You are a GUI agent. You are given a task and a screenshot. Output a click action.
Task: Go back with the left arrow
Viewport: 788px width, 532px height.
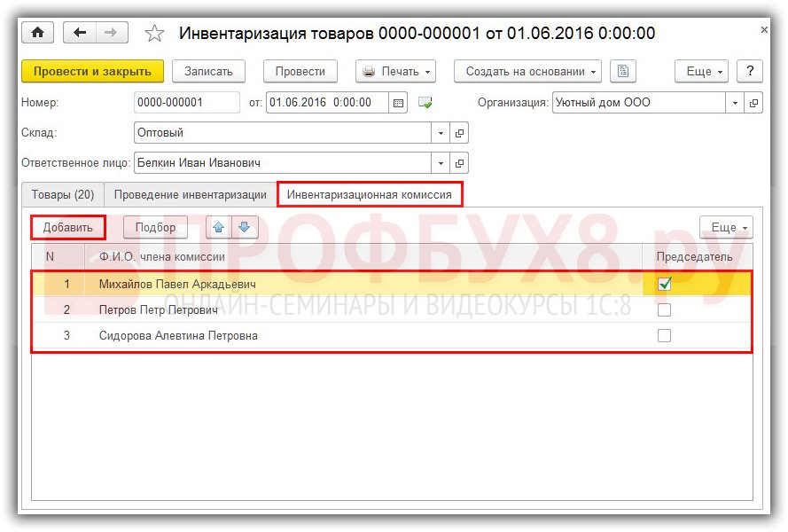[x=80, y=33]
